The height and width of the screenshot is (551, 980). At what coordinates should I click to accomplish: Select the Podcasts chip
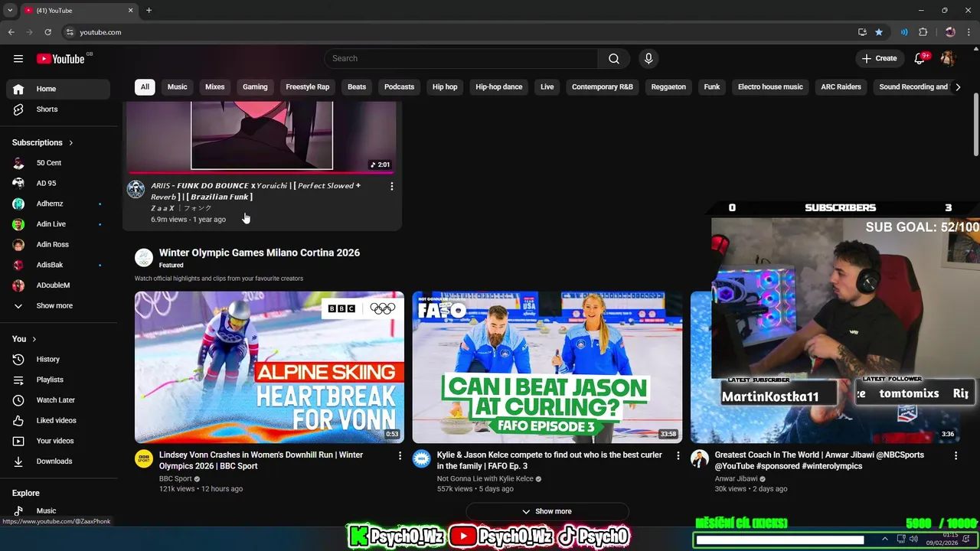click(x=399, y=86)
